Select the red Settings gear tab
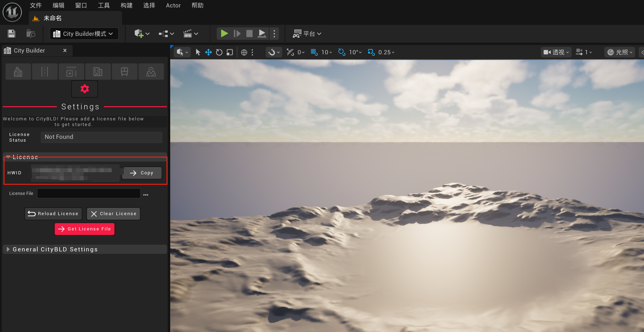The height and width of the screenshot is (332, 644). [84, 89]
